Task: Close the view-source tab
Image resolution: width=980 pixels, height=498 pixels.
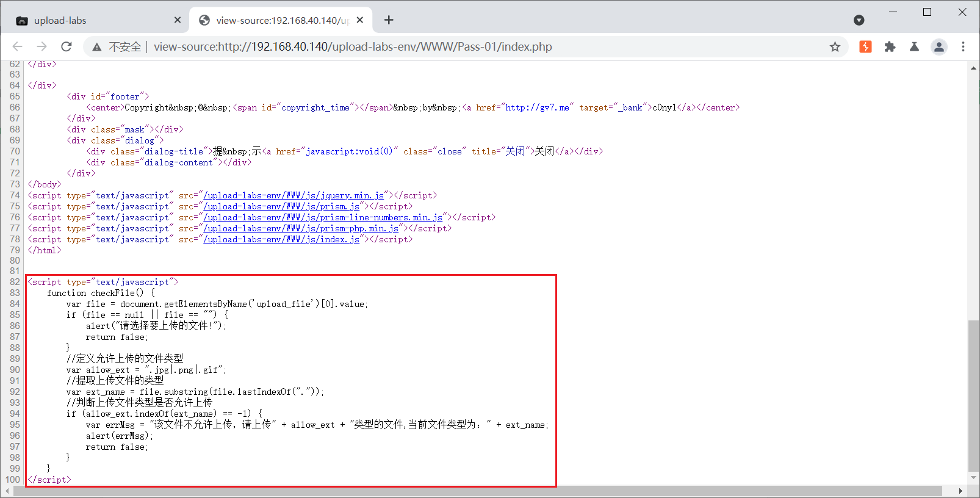Action: [x=360, y=20]
